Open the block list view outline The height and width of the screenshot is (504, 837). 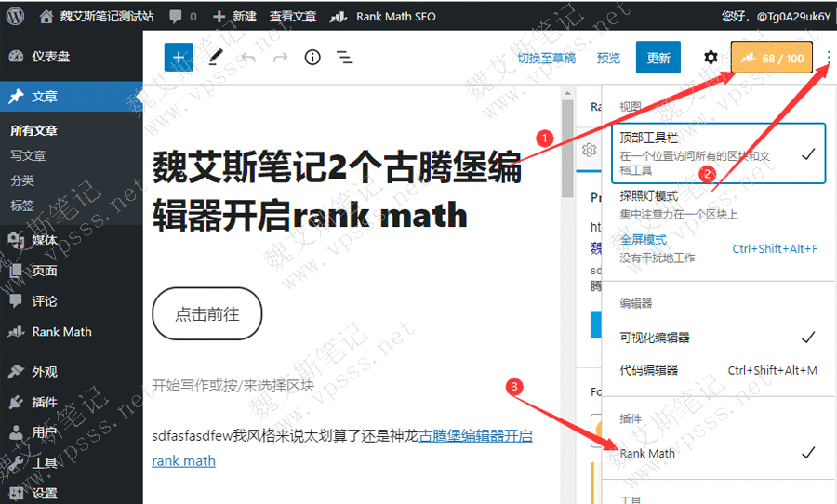(344, 57)
